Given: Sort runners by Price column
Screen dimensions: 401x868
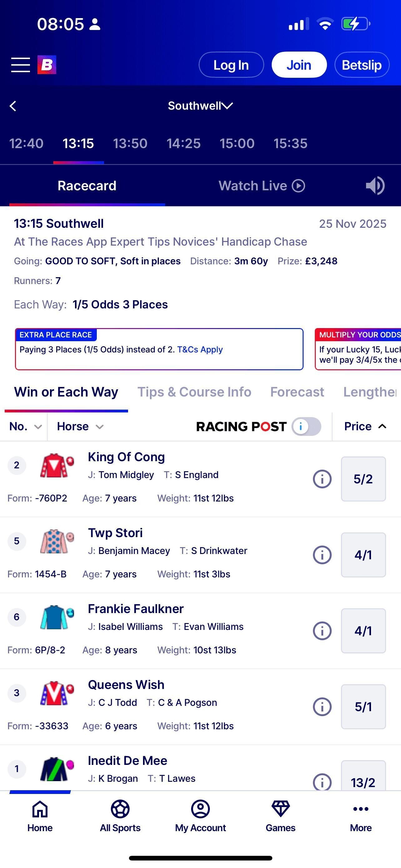Looking at the screenshot, I should point(365,427).
